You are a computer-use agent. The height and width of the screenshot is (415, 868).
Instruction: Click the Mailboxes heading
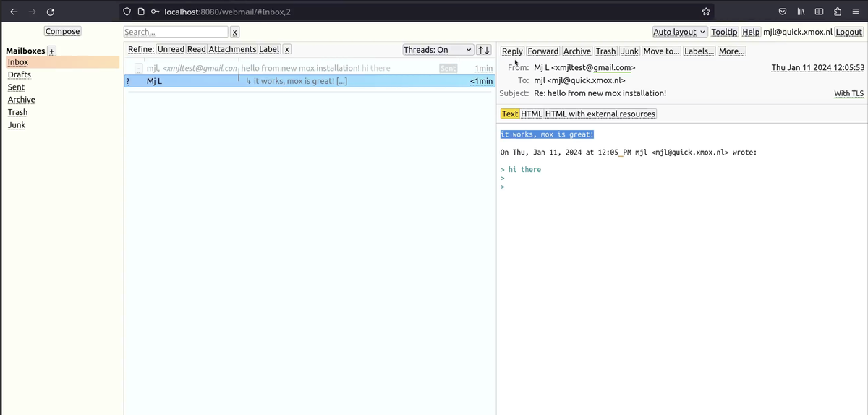pos(25,51)
